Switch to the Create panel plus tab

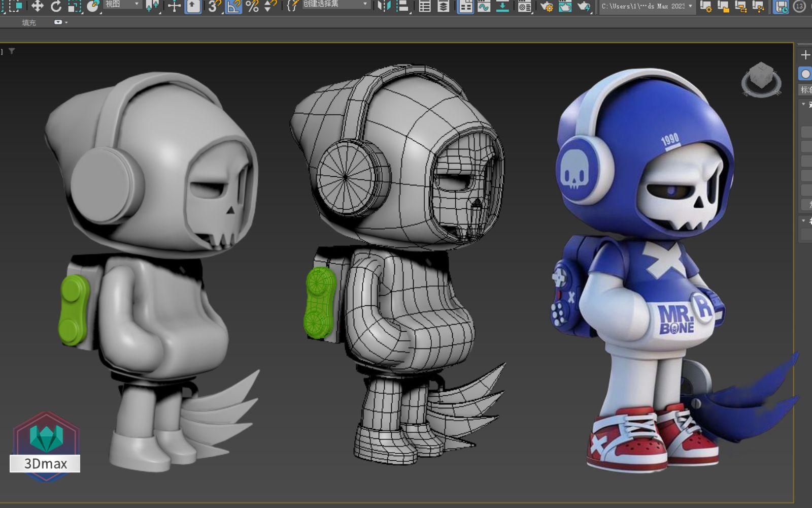point(805,55)
